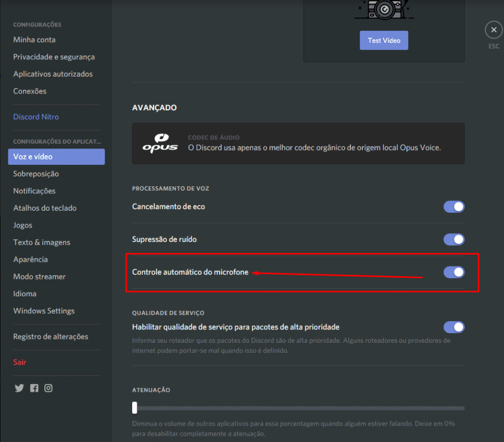Open Modo streamer settings
Image resolution: width=504 pixels, height=442 pixels.
[40, 277]
